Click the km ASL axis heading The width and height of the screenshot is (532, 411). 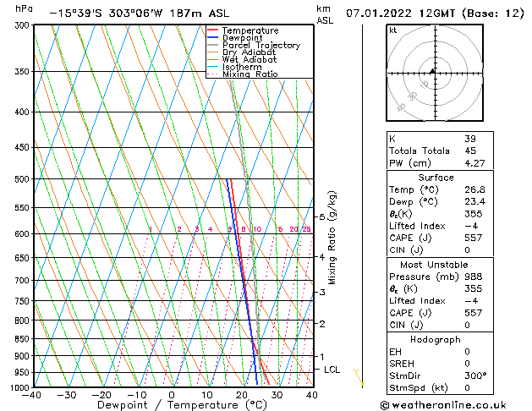tap(325, 14)
